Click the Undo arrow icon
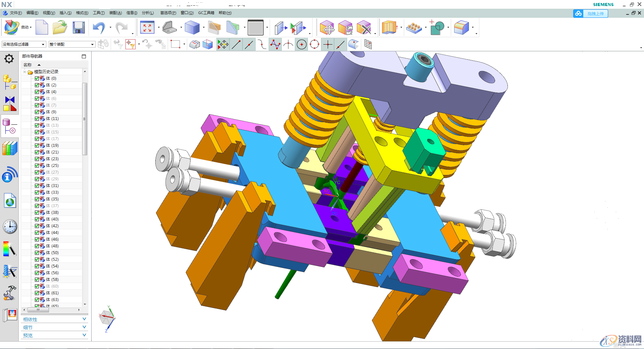 coord(99,27)
